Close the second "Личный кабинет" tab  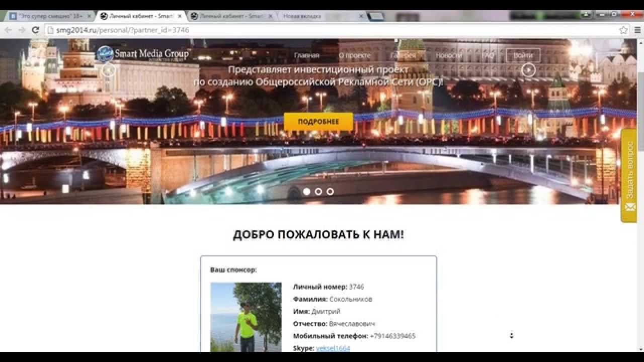270,16
